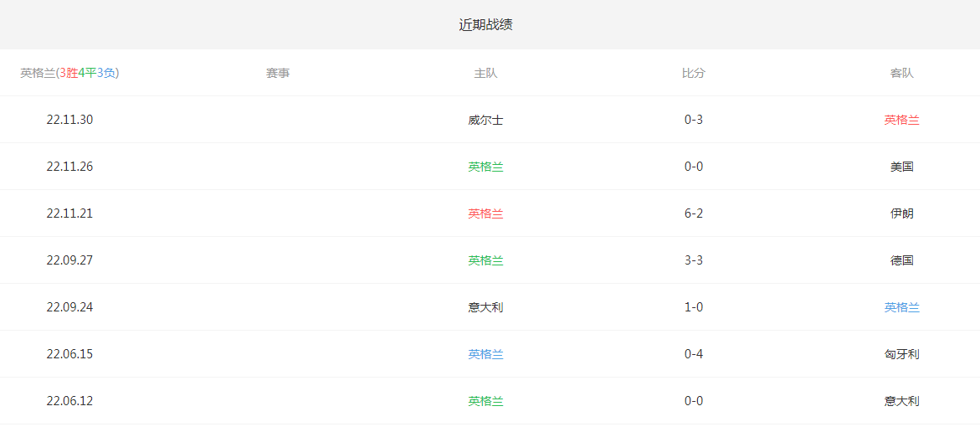This screenshot has width=980, height=432.
Task: Open 英格兰 home team on 22.09.27
Action: coord(485,260)
